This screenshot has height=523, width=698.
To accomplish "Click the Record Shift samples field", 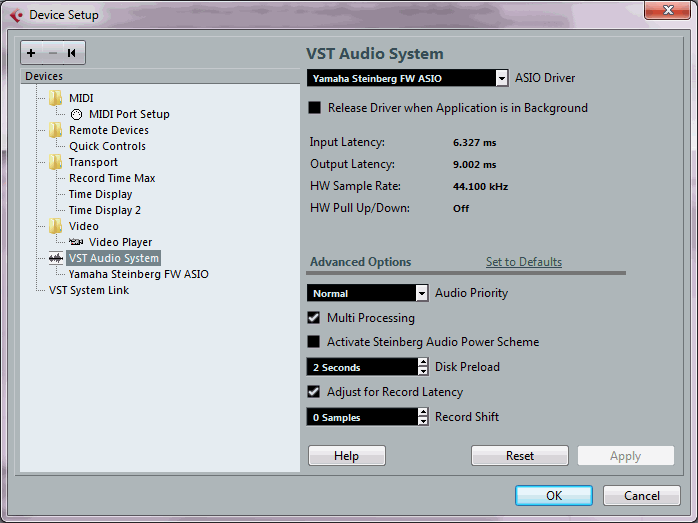I will 360,417.
